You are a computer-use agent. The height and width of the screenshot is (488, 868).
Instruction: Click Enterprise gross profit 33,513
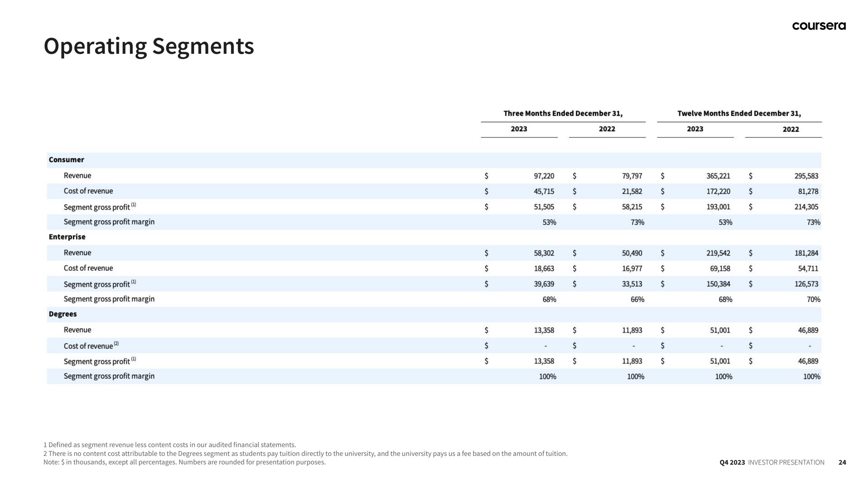pos(632,284)
